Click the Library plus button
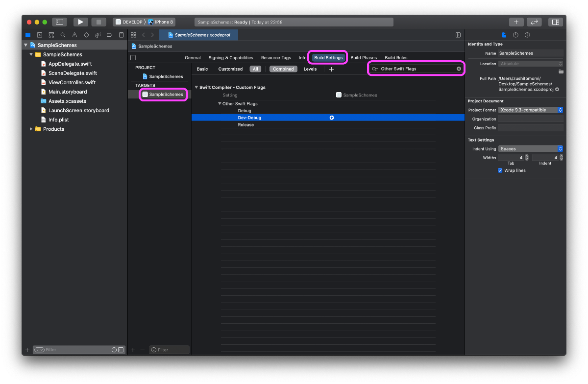 [516, 22]
